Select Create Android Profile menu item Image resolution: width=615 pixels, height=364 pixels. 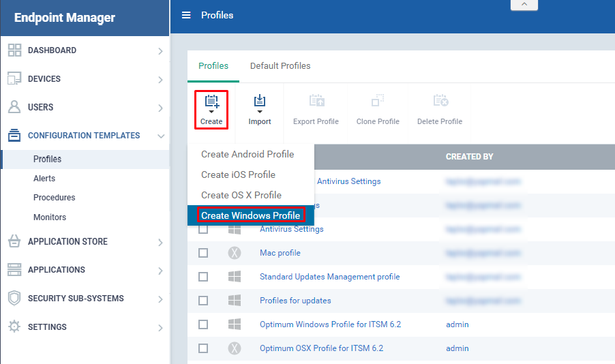click(x=251, y=154)
